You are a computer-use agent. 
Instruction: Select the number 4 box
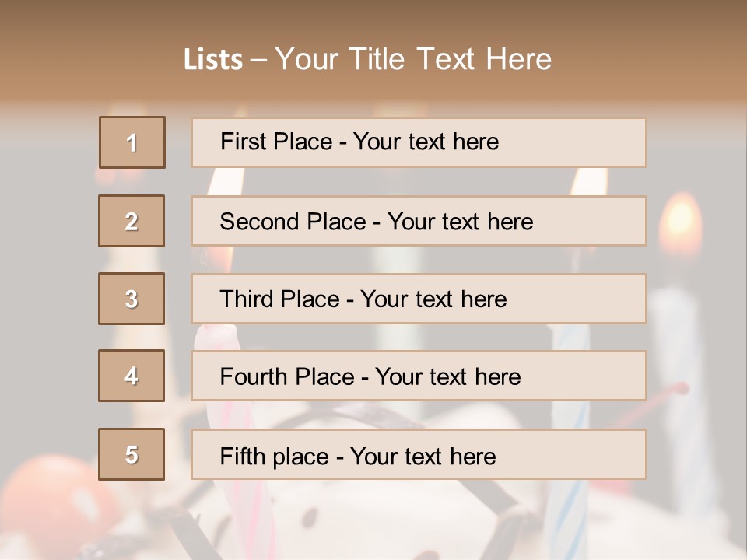[x=132, y=376]
